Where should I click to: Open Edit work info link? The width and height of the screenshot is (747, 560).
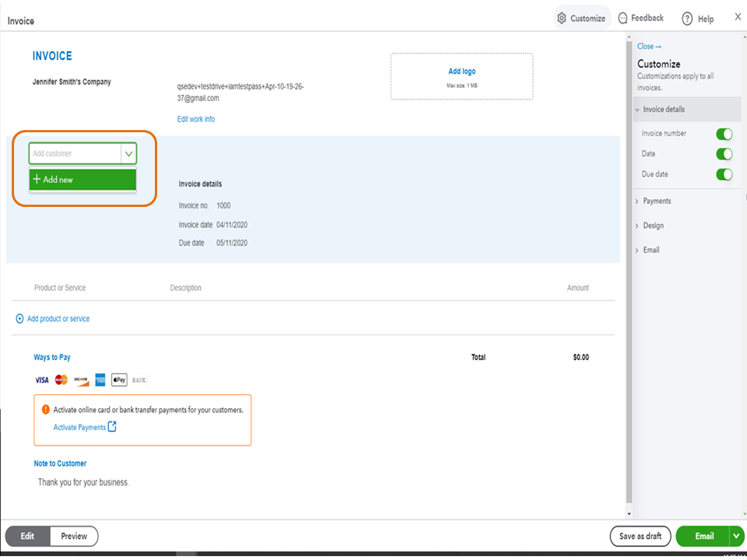[x=196, y=119]
